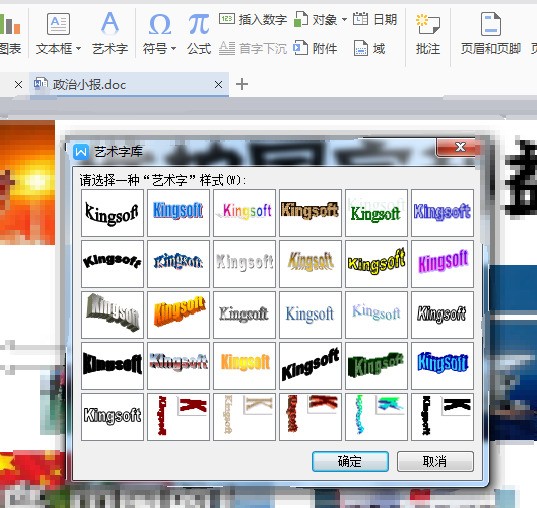The height and width of the screenshot is (508, 537).
Task: Close the tab left of 政治小报.doc
Action: [x=18, y=84]
